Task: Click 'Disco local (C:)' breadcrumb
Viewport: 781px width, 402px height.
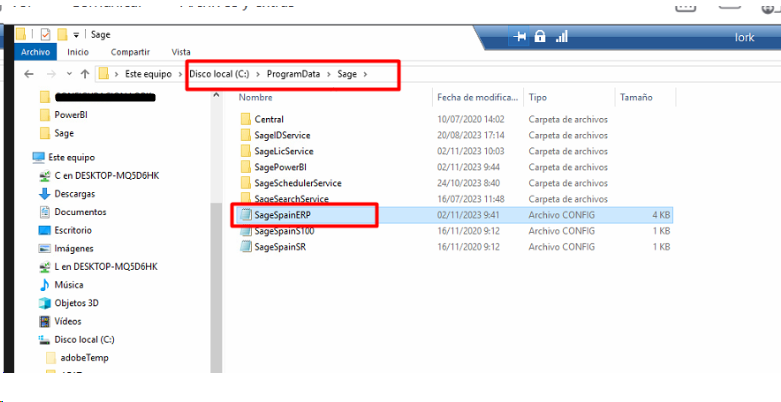Action: point(219,74)
